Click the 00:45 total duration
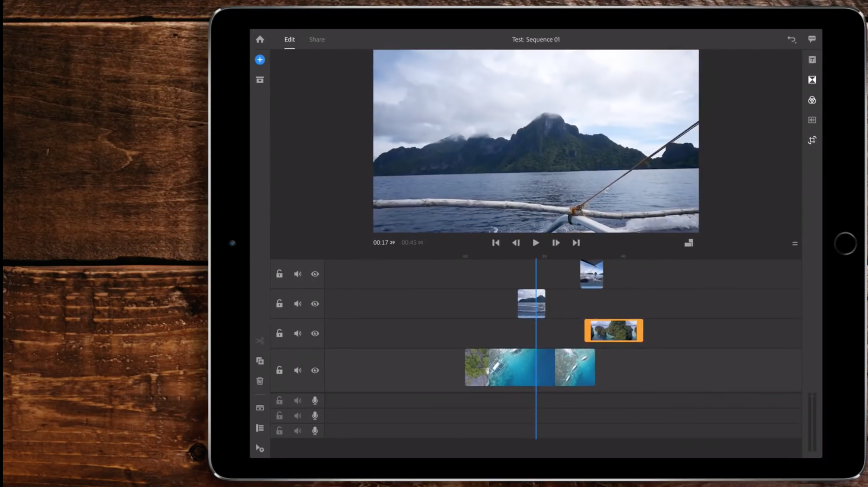 (x=412, y=243)
